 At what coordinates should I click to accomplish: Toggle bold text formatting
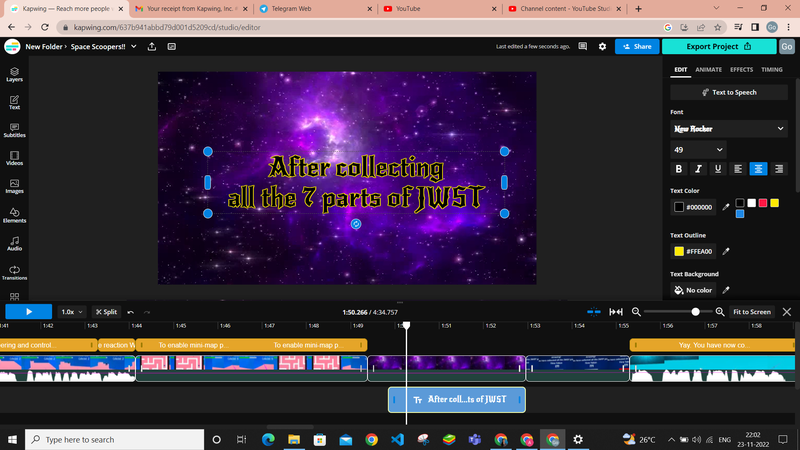pyautogui.click(x=679, y=169)
